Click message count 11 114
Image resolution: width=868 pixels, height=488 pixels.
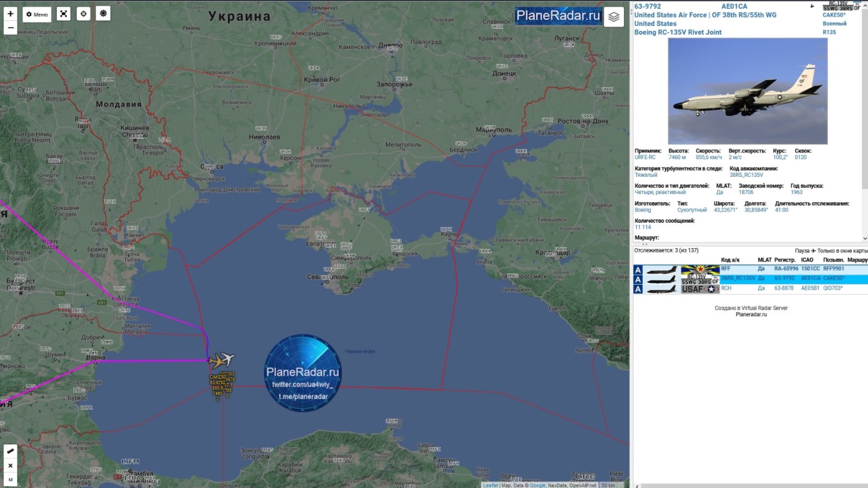[x=643, y=227]
